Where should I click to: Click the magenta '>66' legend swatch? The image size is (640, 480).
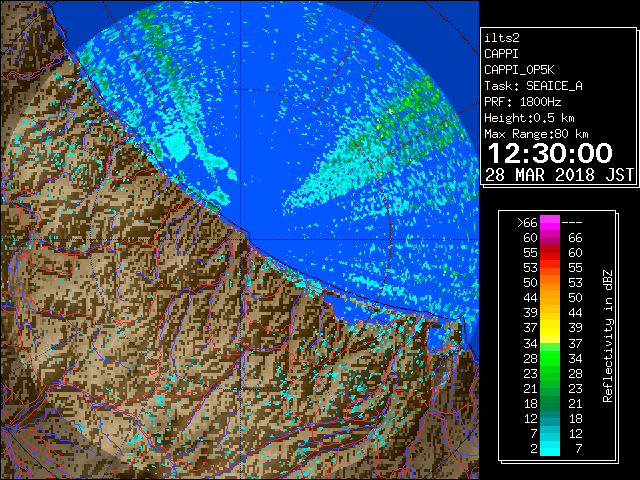550,222
